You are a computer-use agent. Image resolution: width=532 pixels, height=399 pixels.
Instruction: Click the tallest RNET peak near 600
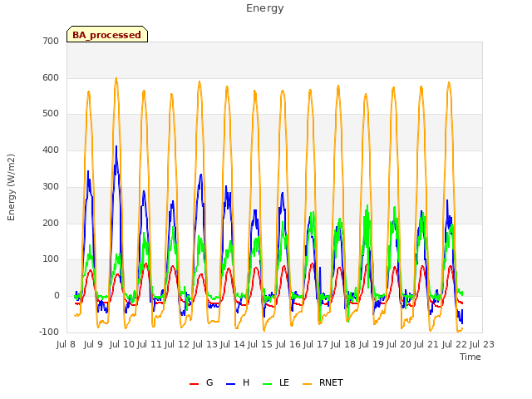(116, 79)
